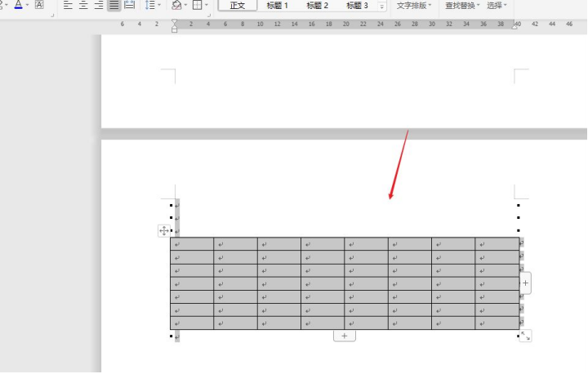Click the add column plus button

pyautogui.click(x=525, y=283)
